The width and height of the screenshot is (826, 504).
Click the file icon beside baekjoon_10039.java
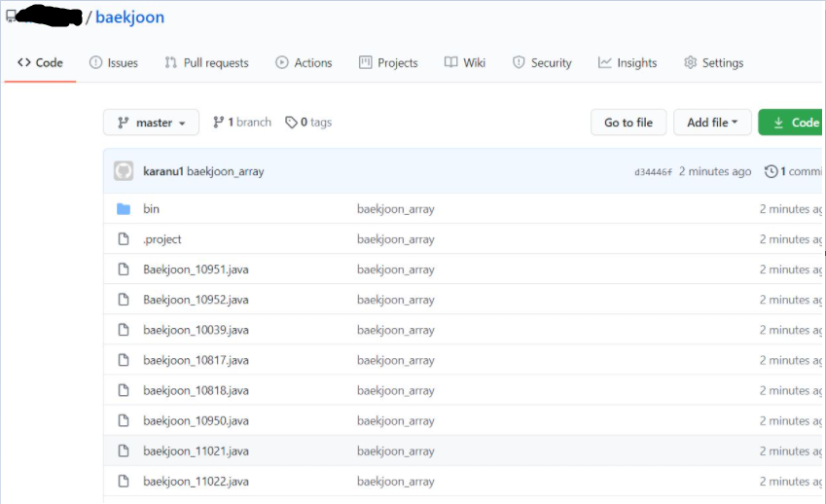[x=124, y=330]
